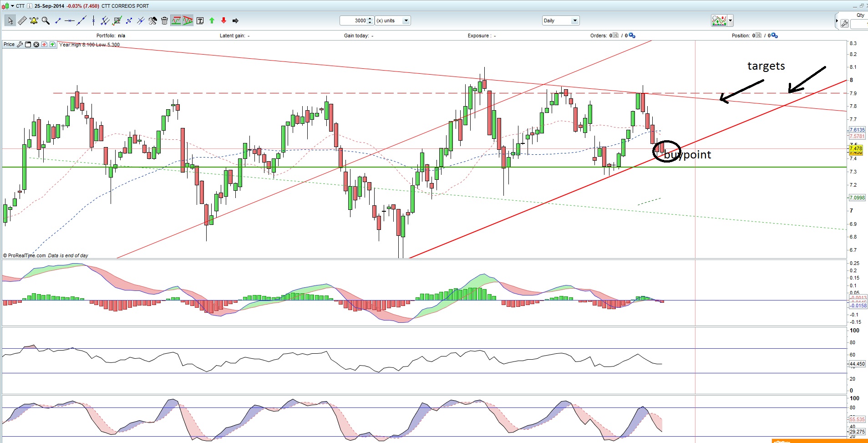This screenshot has height=443, width=868.
Task: Increase the quantity with the up stepper
Action: tap(370, 19)
